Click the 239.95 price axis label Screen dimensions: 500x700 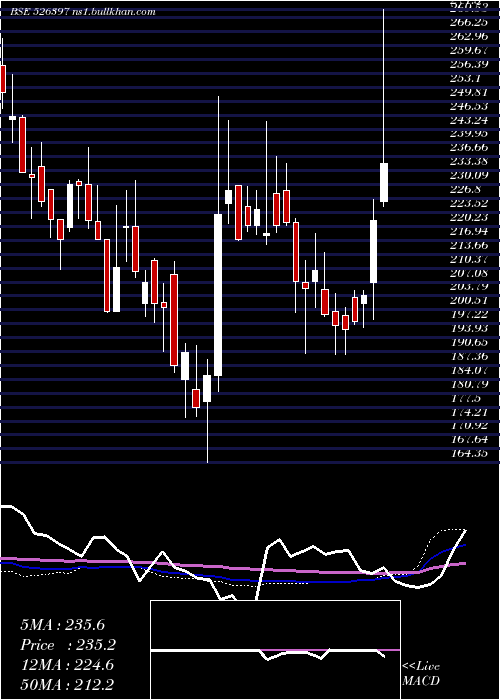pyautogui.click(x=468, y=134)
